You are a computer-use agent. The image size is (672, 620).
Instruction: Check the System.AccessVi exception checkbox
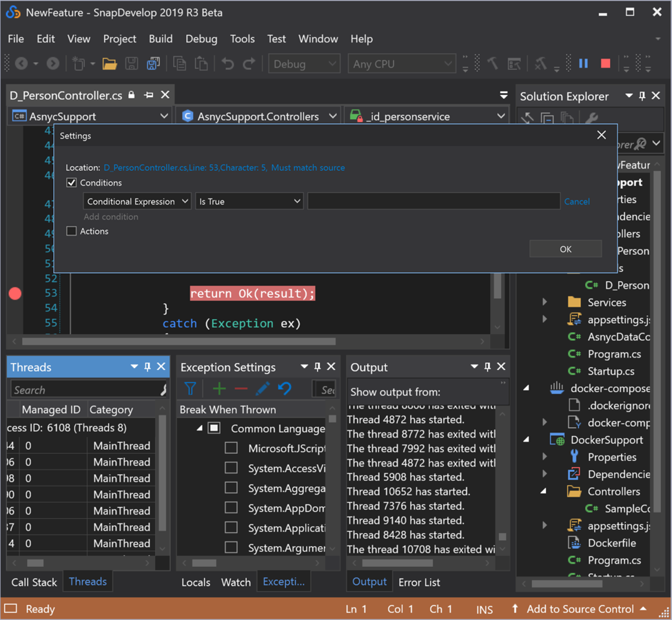pyautogui.click(x=231, y=468)
